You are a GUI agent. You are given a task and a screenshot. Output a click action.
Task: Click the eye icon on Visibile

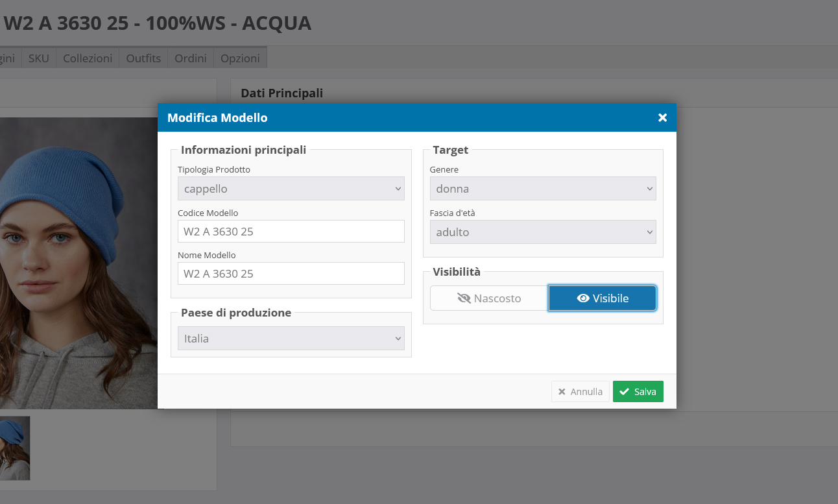[x=583, y=298]
